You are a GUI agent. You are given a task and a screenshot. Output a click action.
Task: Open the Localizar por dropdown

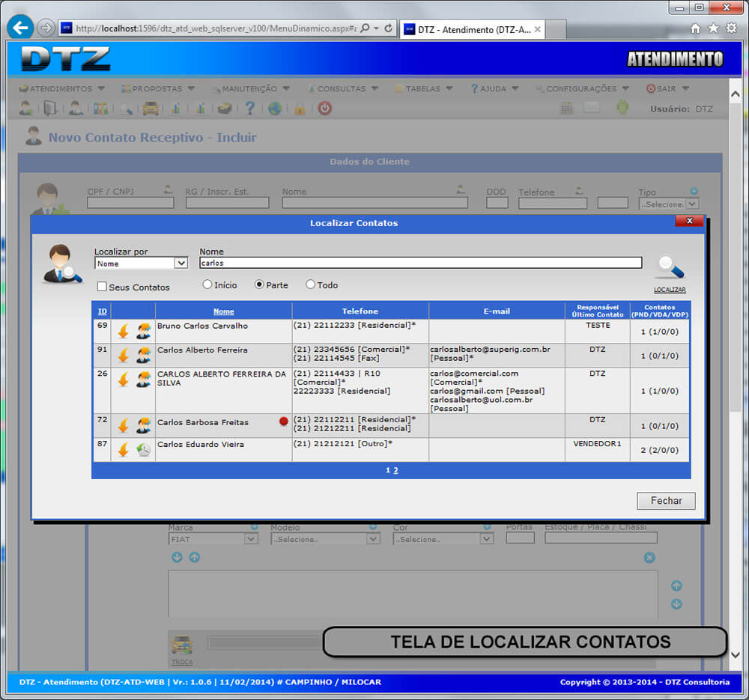(181, 264)
